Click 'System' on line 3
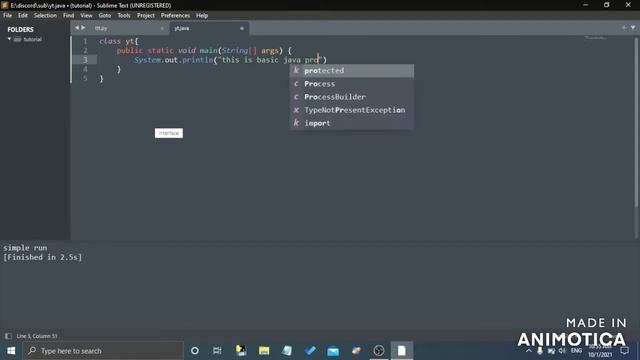This screenshot has height=360, width=640. click(147, 60)
